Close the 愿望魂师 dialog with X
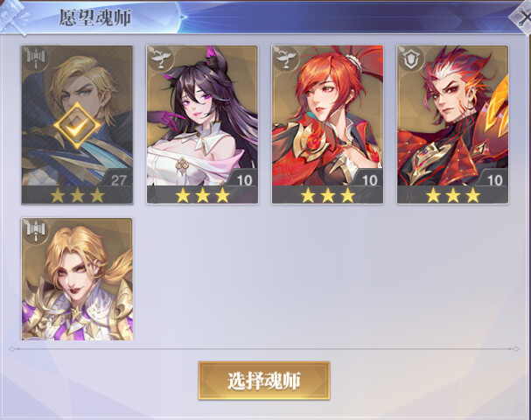Viewport: 531px width, 420px height. click(x=522, y=17)
